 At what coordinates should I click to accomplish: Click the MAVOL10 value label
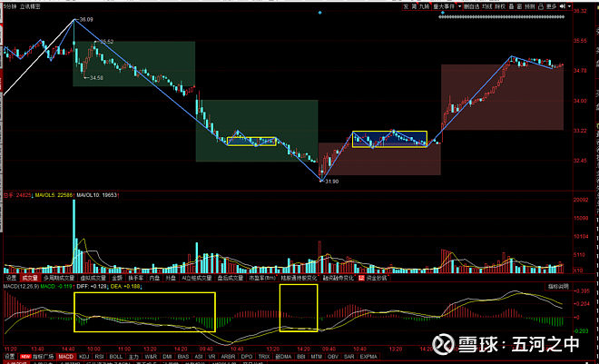click(96, 195)
